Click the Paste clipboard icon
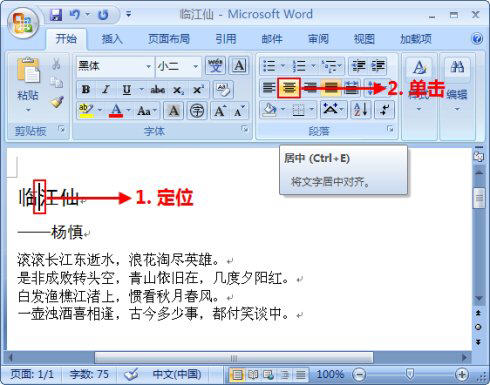This screenshot has width=490, height=385. click(x=28, y=71)
